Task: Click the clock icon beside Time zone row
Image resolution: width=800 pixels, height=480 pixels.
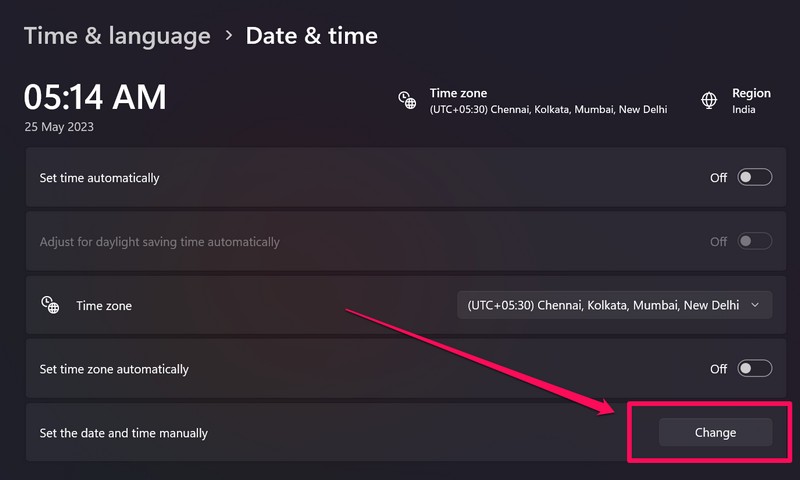Action: 50,305
